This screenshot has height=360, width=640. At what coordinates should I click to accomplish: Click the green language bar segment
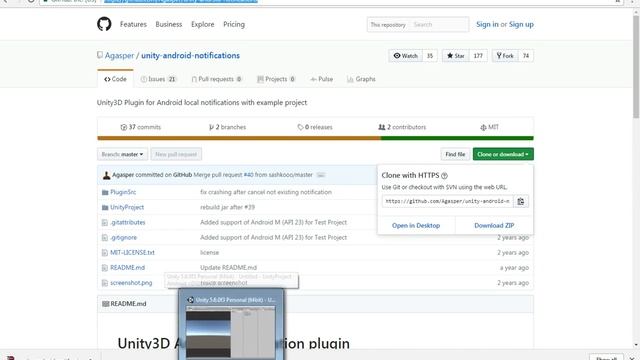point(457,138)
